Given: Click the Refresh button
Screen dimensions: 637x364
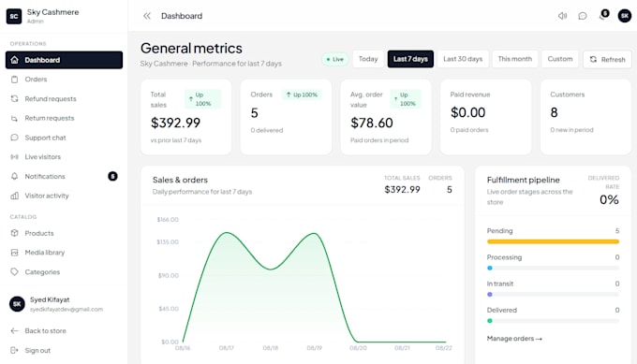Looking at the screenshot, I should (x=607, y=59).
